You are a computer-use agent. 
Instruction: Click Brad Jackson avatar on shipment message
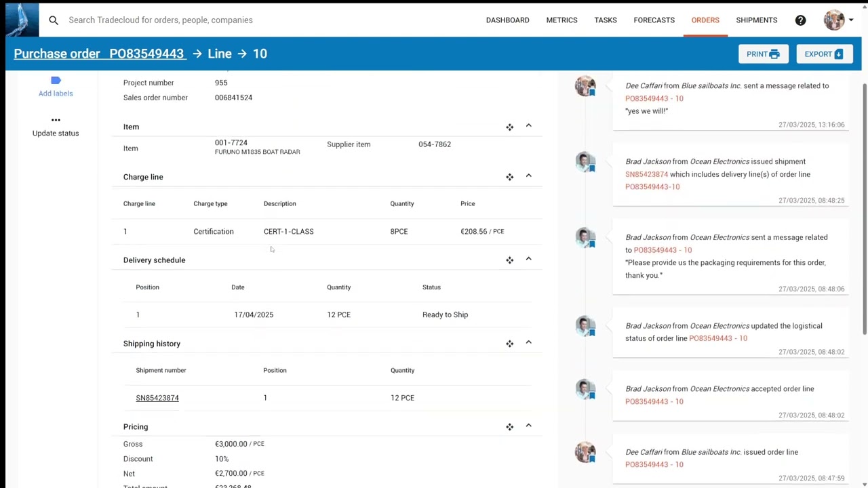pos(585,162)
